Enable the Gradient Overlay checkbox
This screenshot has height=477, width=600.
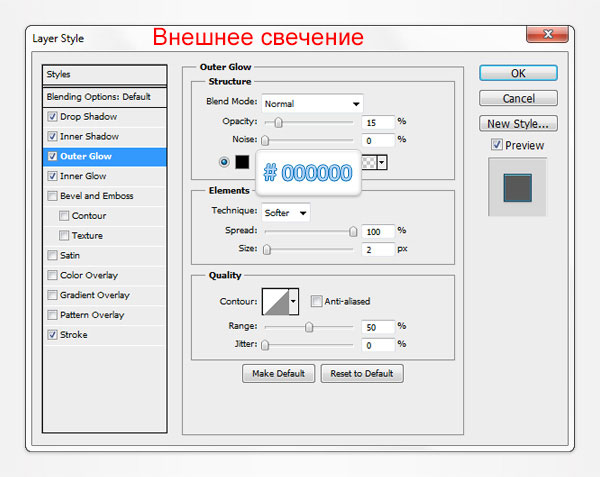coord(52,295)
